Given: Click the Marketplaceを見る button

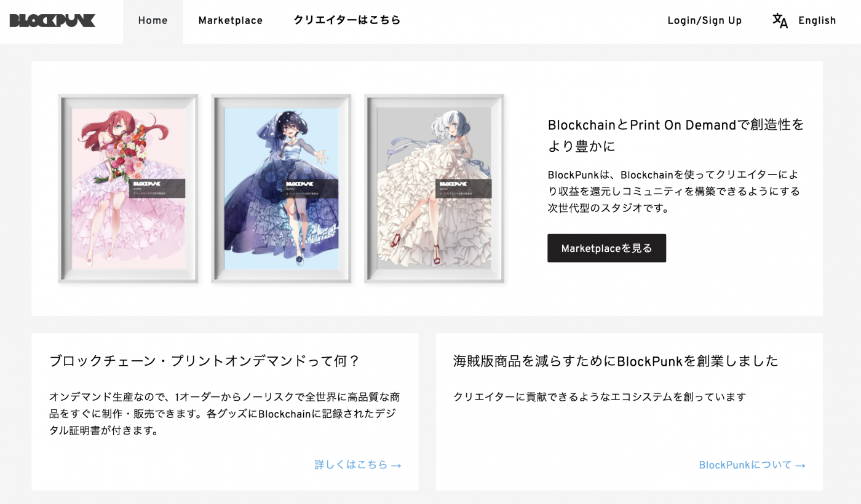Looking at the screenshot, I should (x=606, y=248).
